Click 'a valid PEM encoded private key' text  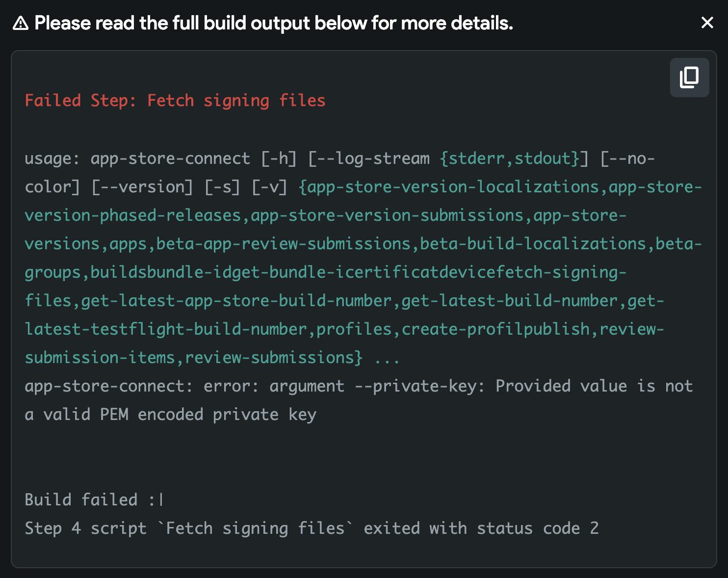170,415
